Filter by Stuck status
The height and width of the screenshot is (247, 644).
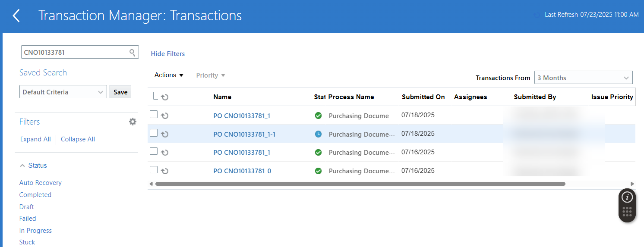point(27,242)
